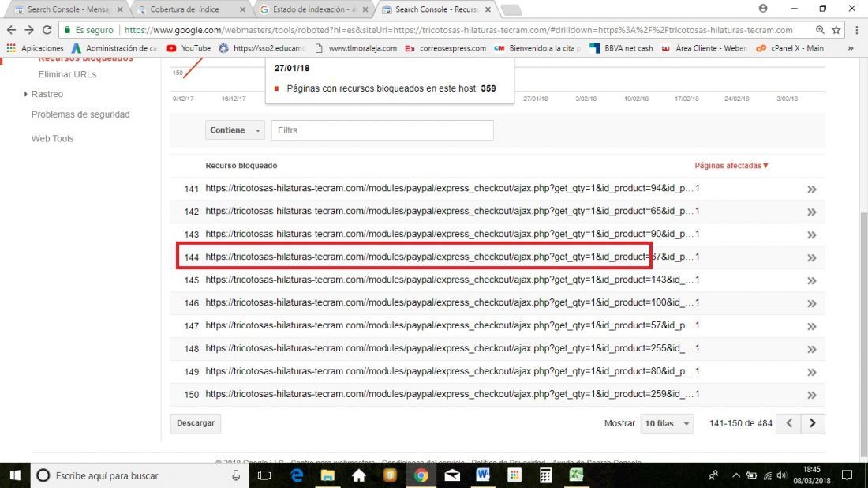868x488 pixels.
Task: Open details arrow for row 148
Action: (x=811, y=350)
